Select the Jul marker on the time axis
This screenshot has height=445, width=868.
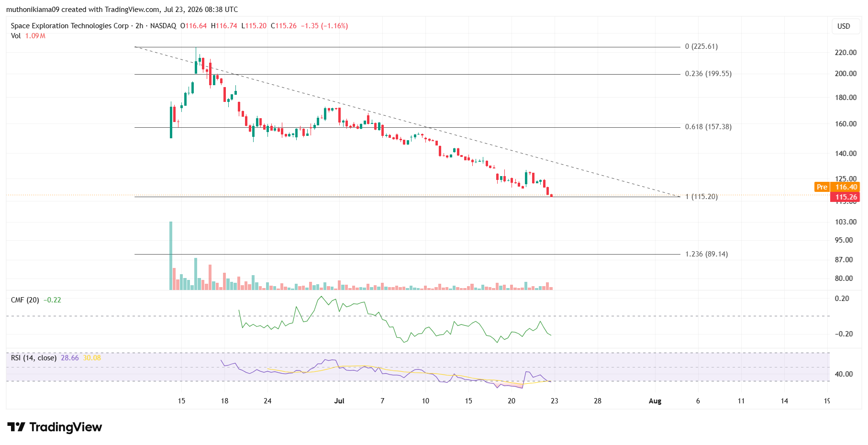pos(339,401)
